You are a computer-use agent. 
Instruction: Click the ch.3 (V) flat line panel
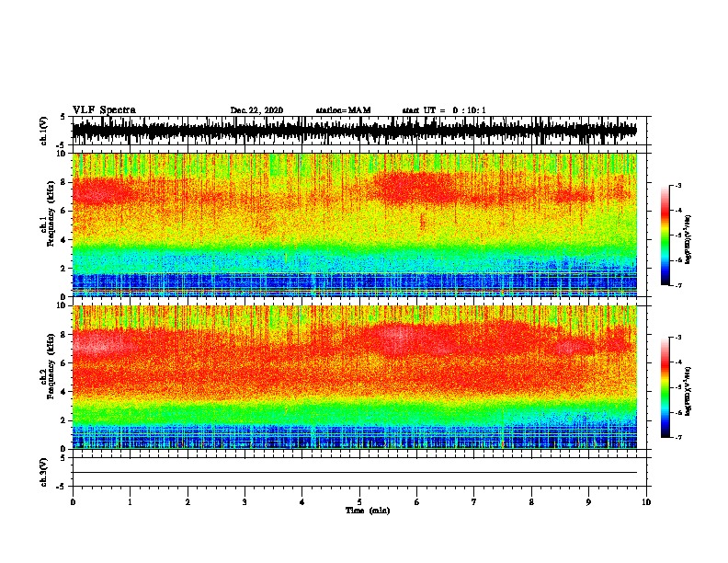tap(358, 472)
